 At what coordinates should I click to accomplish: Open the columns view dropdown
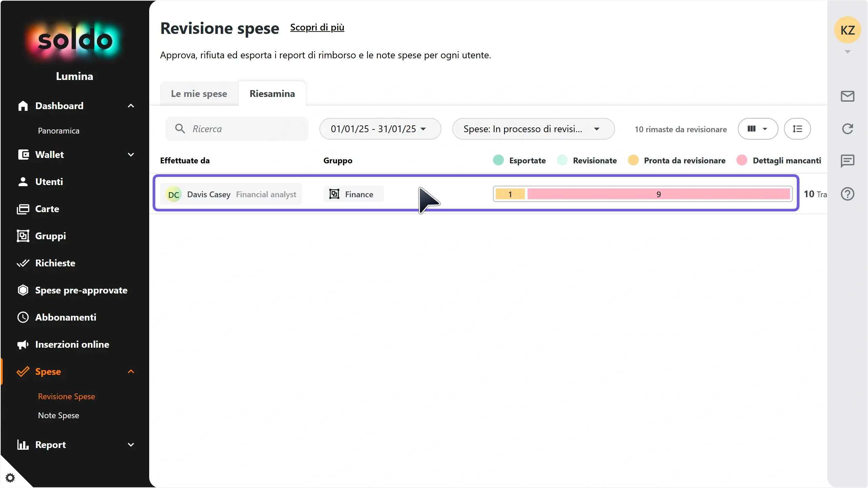[x=757, y=129]
